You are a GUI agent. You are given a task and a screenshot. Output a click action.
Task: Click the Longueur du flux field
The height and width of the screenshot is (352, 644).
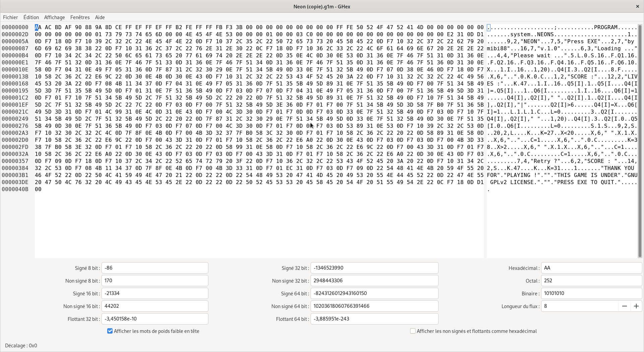[x=580, y=306]
